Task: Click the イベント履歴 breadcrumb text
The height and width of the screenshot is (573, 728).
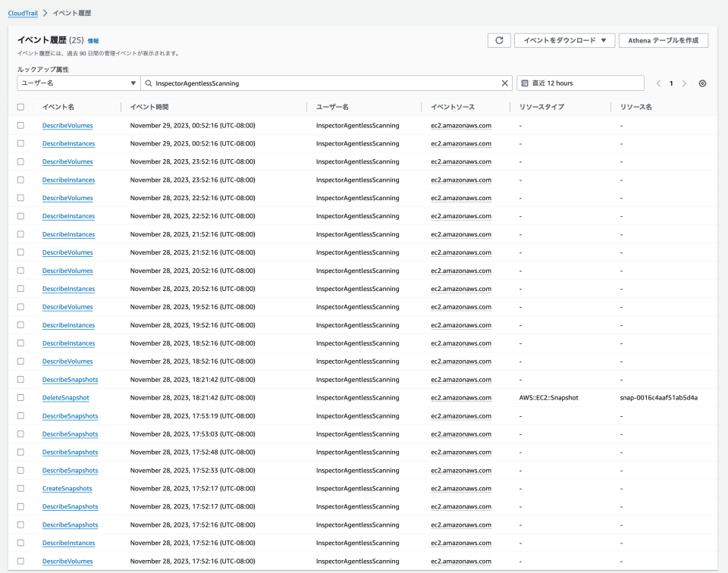Action: pyautogui.click(x=72, y=13)
